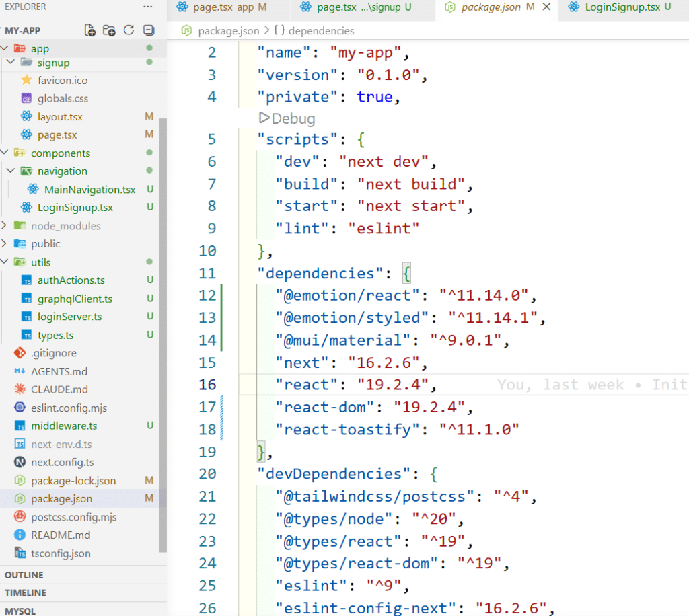Open globals.css file
The image size is (689, 616).
(63, 98)
